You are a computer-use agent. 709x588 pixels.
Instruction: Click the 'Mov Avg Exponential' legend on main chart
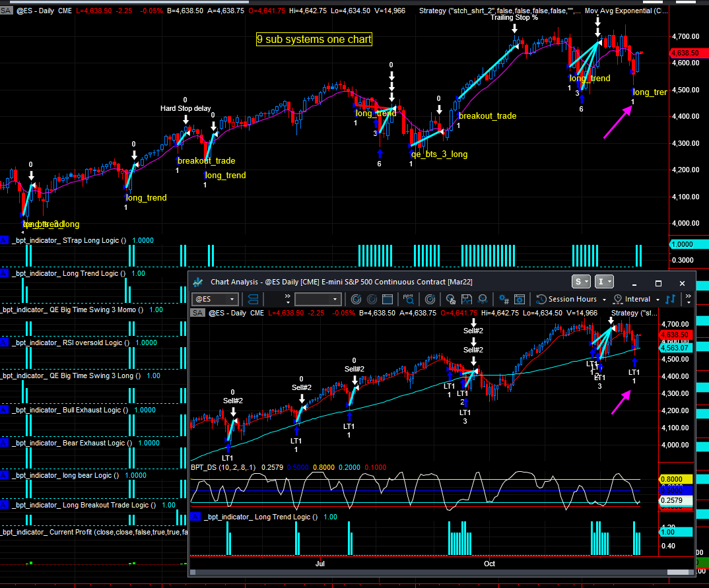[626, 11]
